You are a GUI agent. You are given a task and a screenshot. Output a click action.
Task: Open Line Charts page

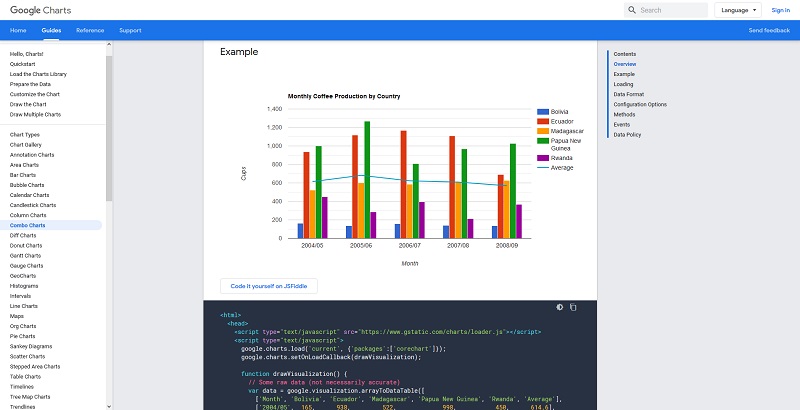click(23, 306)
